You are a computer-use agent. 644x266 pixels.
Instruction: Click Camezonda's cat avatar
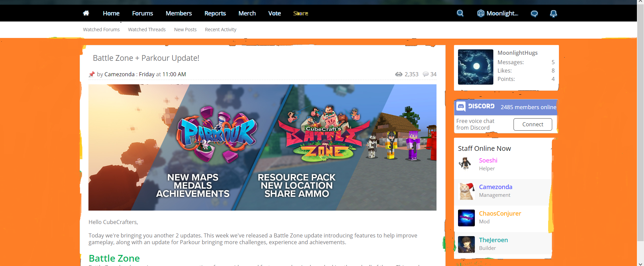pos(466,191)
